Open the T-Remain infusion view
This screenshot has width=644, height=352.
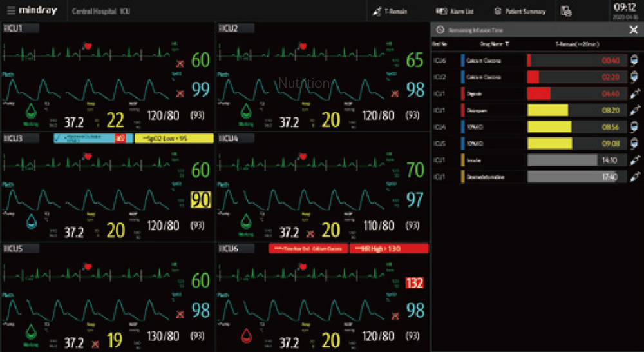click(x=392, y=11)
